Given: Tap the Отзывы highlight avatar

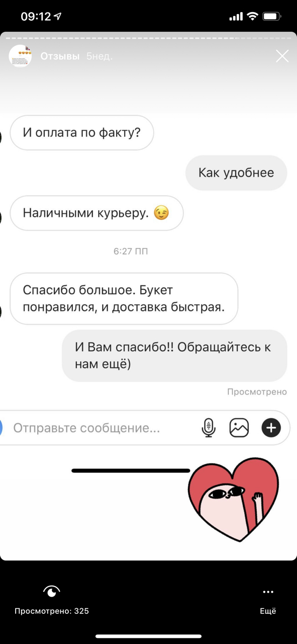Looking at the screenshot, I should pos(20,56).
